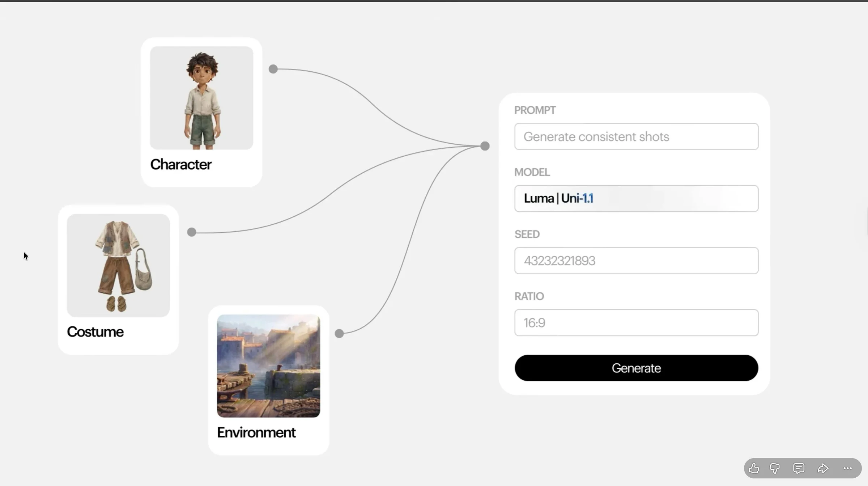Click the RATIO heading label

(x=529, y=296)
